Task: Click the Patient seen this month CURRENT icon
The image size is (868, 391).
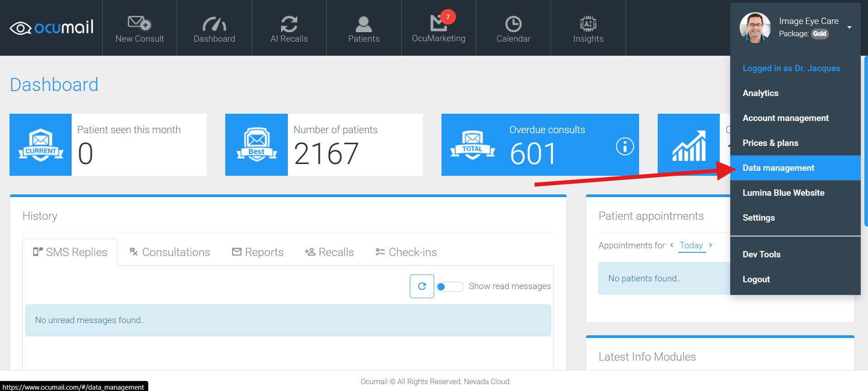Action: [x=41, y=145]
